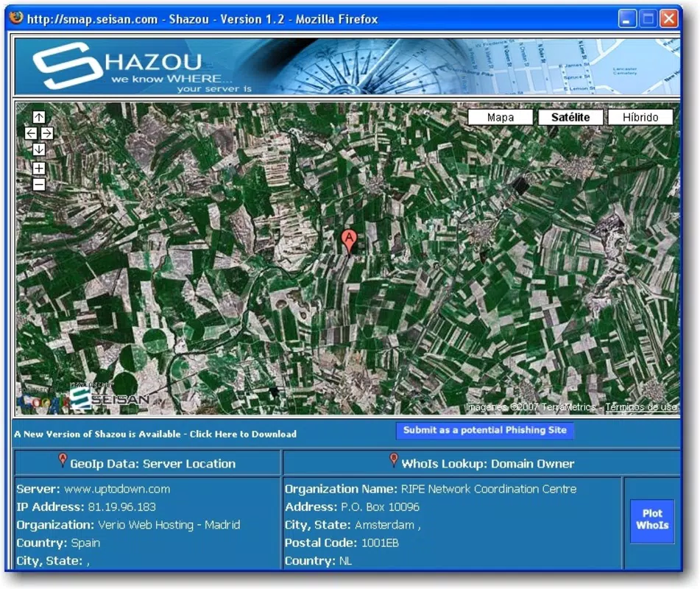Click the red pin beside GeoIp Data

(63, 460)
